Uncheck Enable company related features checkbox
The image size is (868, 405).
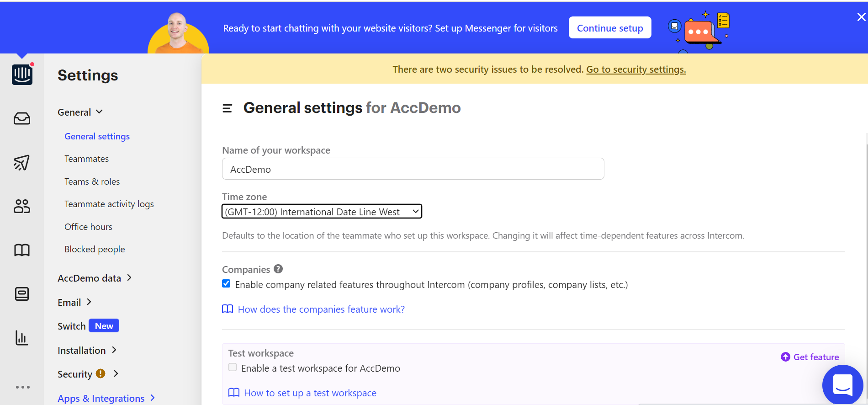pyautogui.click(x=226, y=283)
